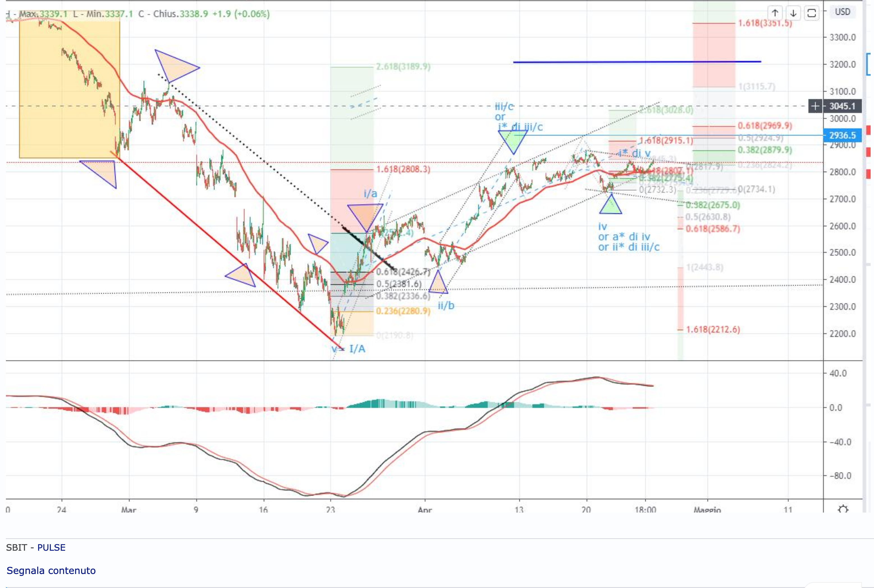Click Fibonacci level 1.618(3351.5)
Image resolution: width=874 pixels, height=588 pixels.
(x=765, y=23)
